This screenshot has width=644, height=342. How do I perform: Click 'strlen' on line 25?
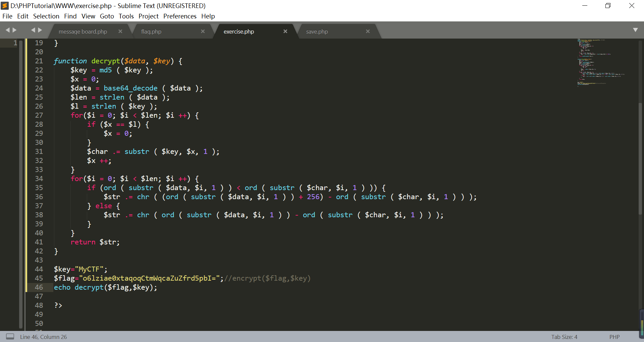(112, 97)
